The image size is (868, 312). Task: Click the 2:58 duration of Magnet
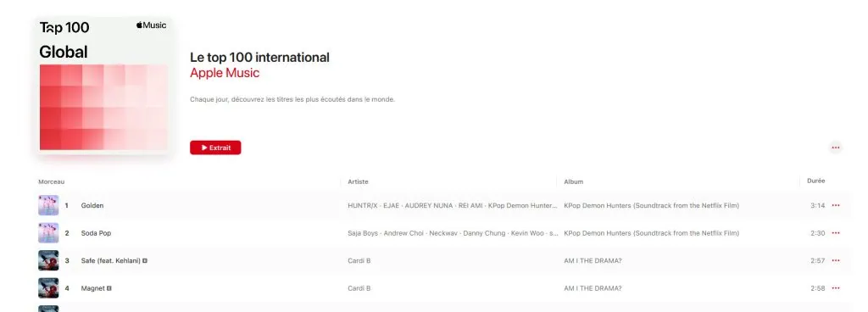tap(818, 288)
